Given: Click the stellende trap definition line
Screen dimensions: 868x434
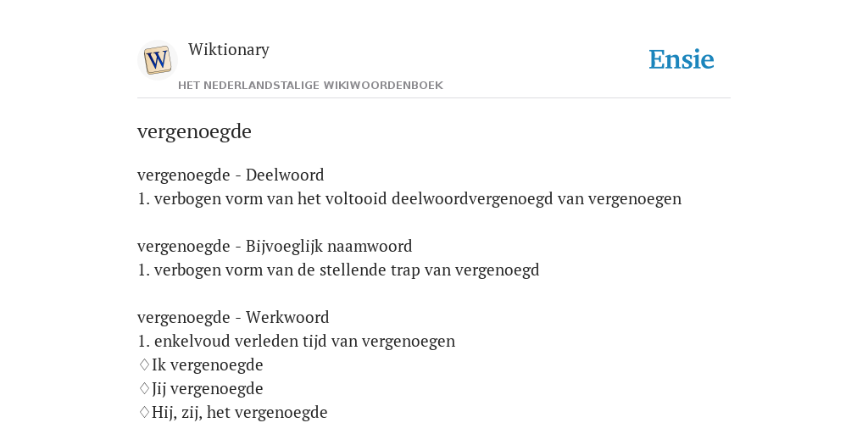Looking at the screenshot, I should point(338,270).
